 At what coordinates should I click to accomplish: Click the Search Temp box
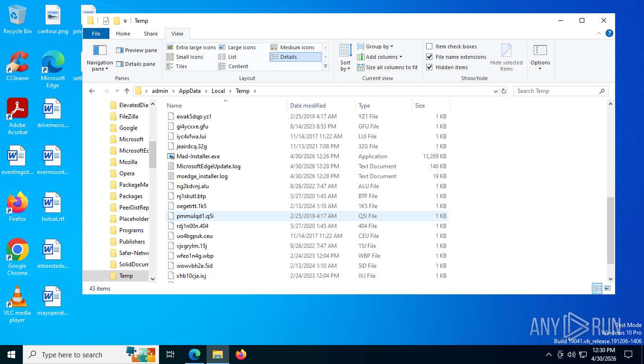click(561, 91)
